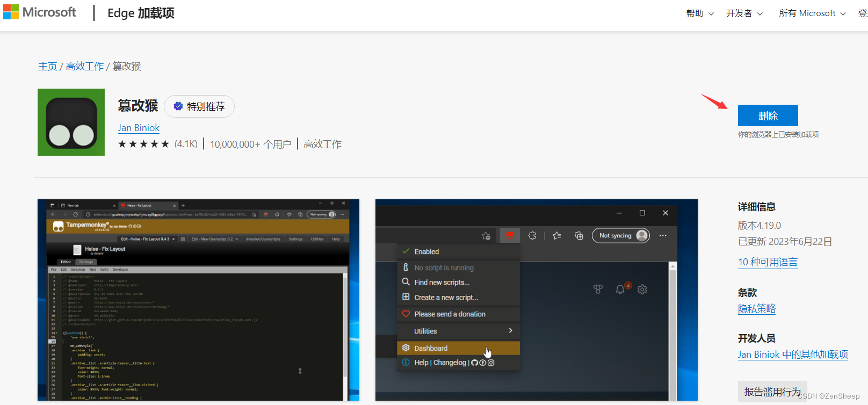
Task: Click the three-dot menu in second screenshot
Action: [x=663, y=235]
